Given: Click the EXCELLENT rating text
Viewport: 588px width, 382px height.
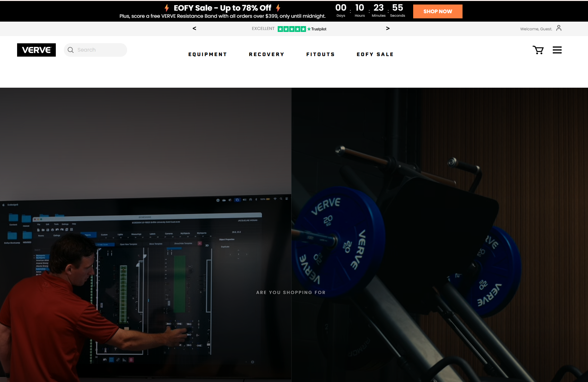Looking at the screenshot, I should [x=263, y=29].
